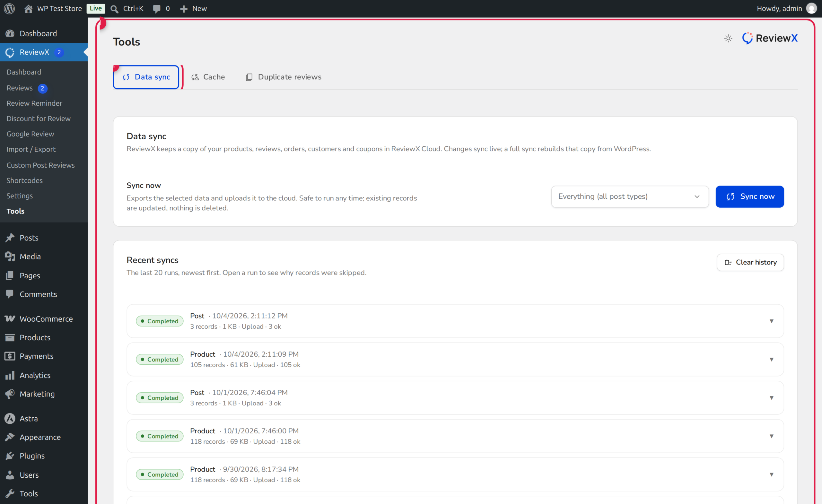The width and height of the screenshot is (822, 504).
Task: Click the WordPress logo icon
Action: tap(9, 9)
